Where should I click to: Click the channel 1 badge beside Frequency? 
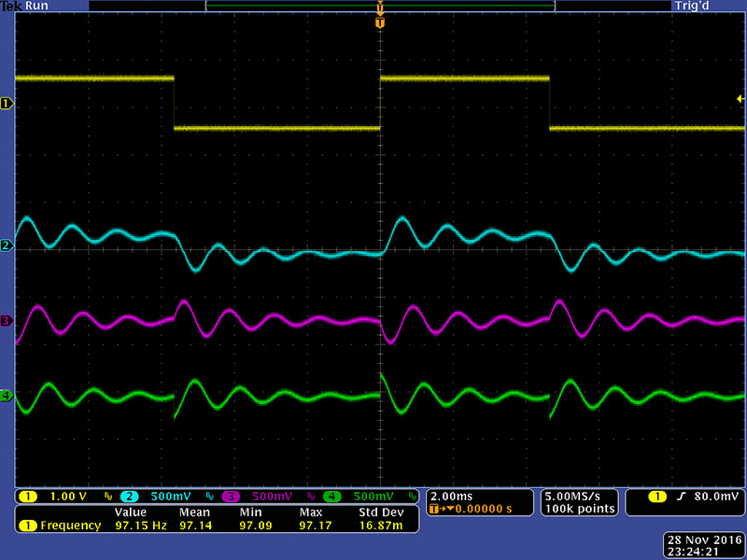coord(27,526)
